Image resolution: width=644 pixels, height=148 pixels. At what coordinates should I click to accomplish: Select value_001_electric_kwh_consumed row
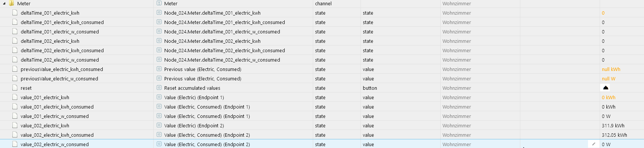tap(322, 107)
